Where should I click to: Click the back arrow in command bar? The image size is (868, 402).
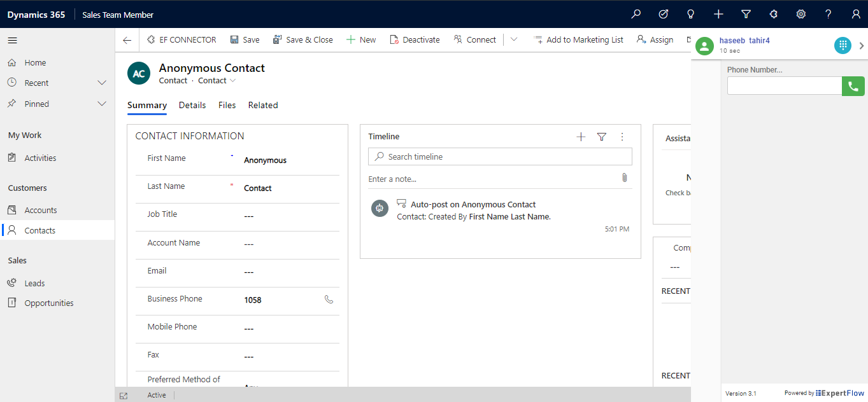click(127, 40)
